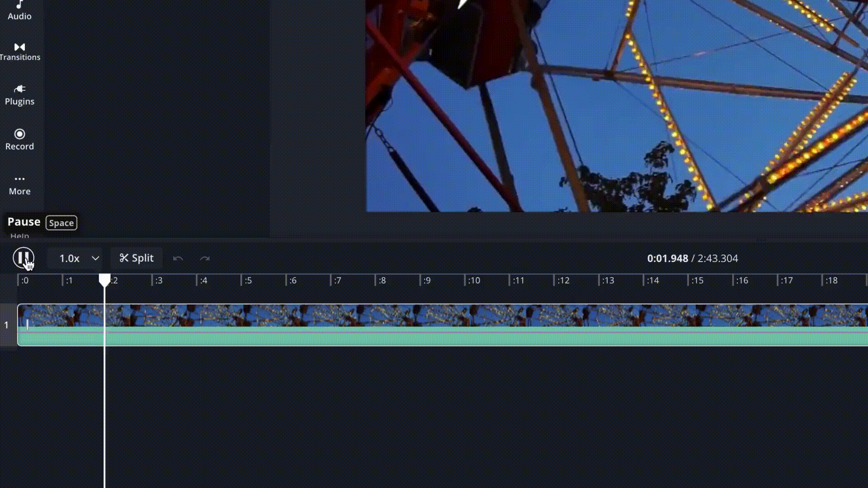Split the clip at playhead
The height and width of the screenshot is (488, 868).
137,258
